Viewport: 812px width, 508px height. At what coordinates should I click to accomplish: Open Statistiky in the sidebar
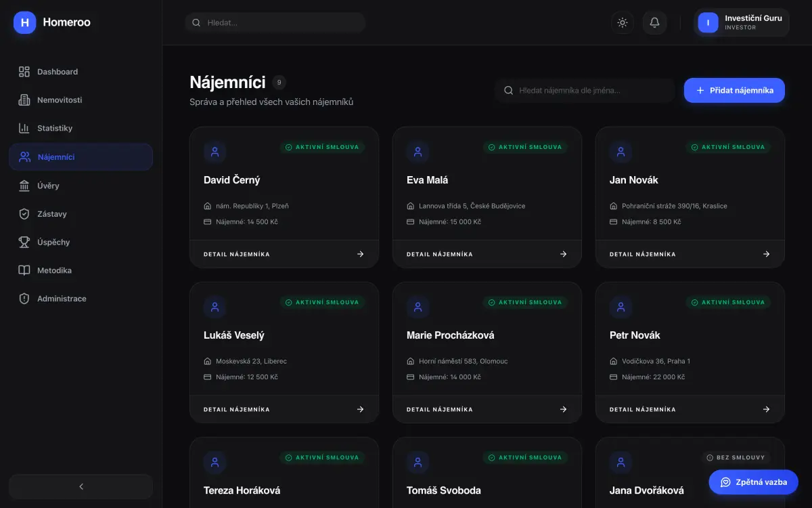pyautogui.click(x=81, y=129)
